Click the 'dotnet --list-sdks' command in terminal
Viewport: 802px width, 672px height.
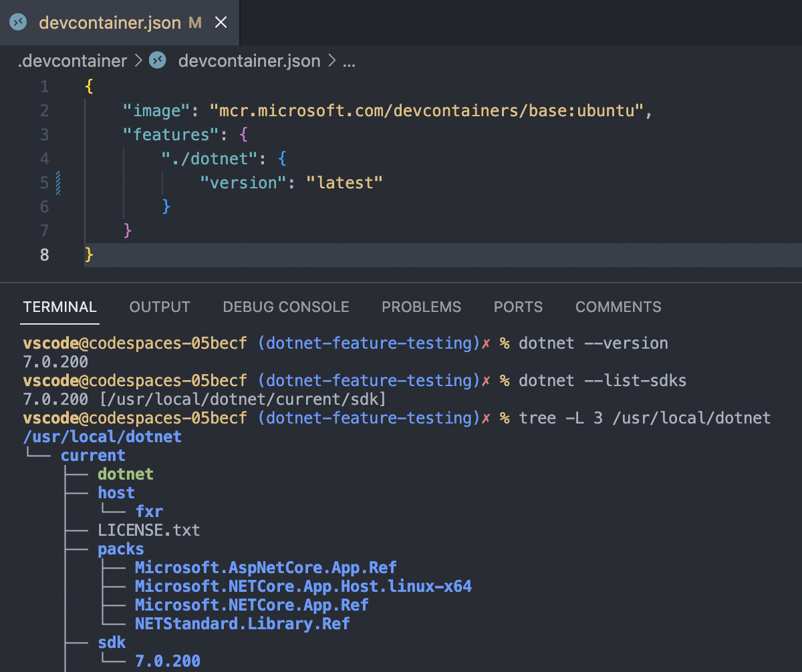tap(603, 381)
